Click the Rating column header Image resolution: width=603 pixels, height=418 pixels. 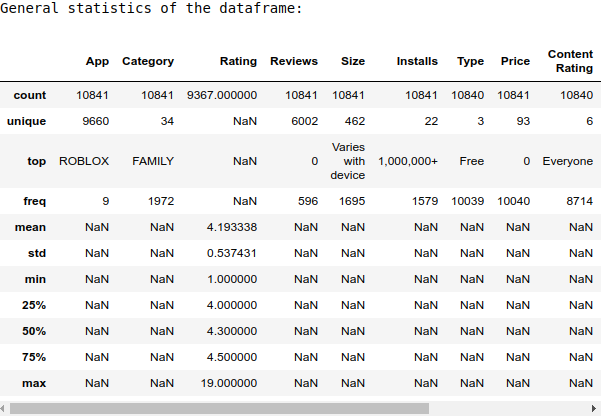(x=238, y=61)
